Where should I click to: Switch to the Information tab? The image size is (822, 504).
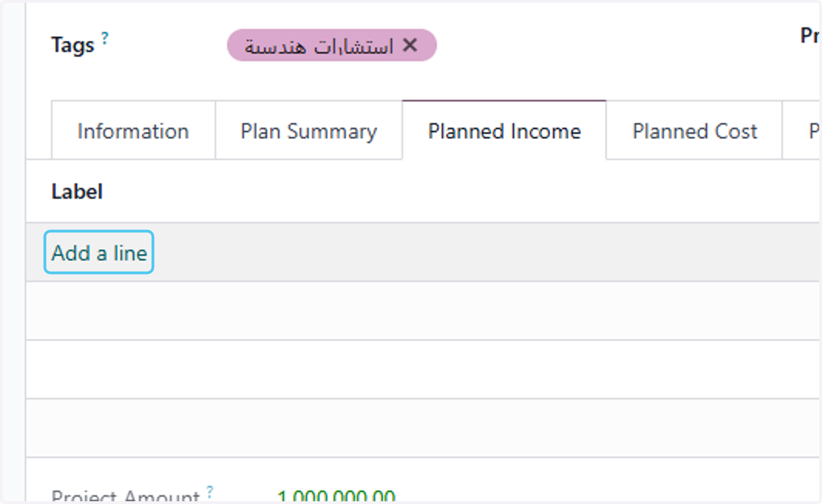tap(134, 131)
